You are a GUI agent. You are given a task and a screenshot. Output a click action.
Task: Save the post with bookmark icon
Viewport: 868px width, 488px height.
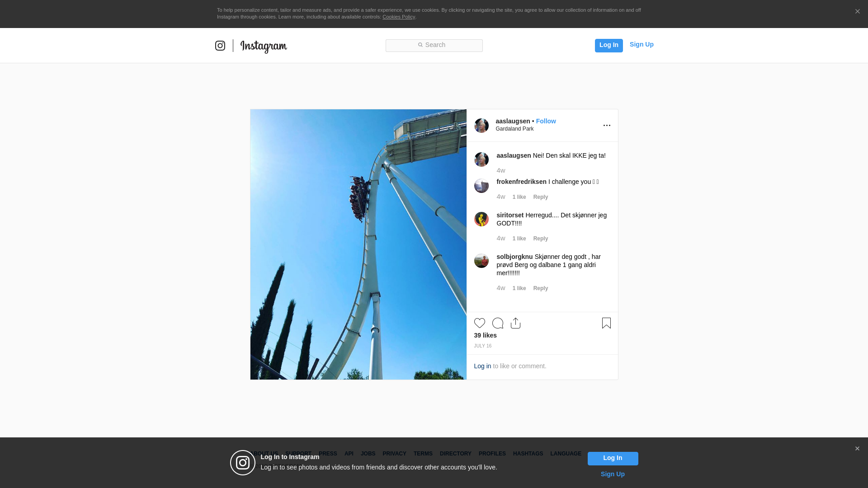[606, 323]
